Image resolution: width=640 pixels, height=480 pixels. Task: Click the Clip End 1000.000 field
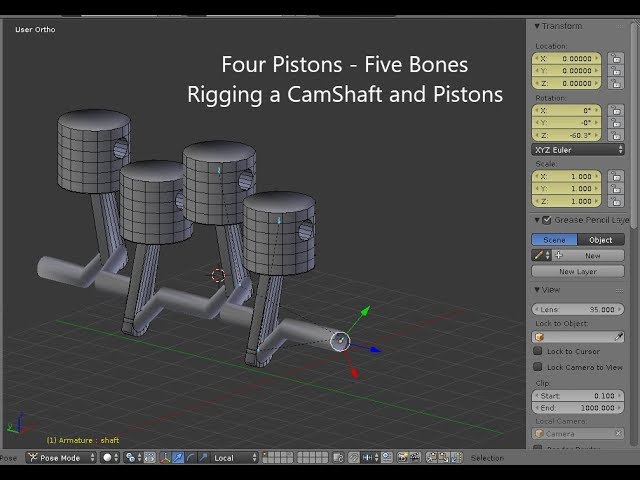coord(578,408)
